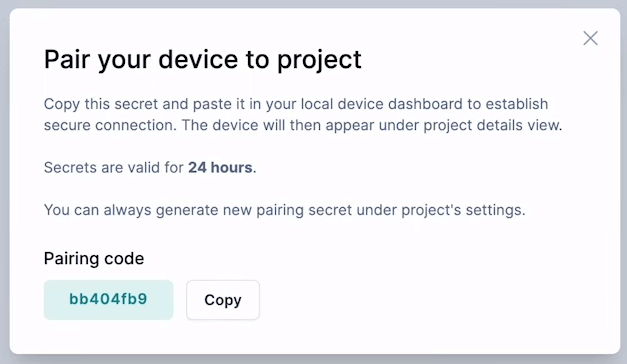This screenshot has width=627, height=364.
Task: Select the bb404fb9 pairing code field
Action: point(108,300)
